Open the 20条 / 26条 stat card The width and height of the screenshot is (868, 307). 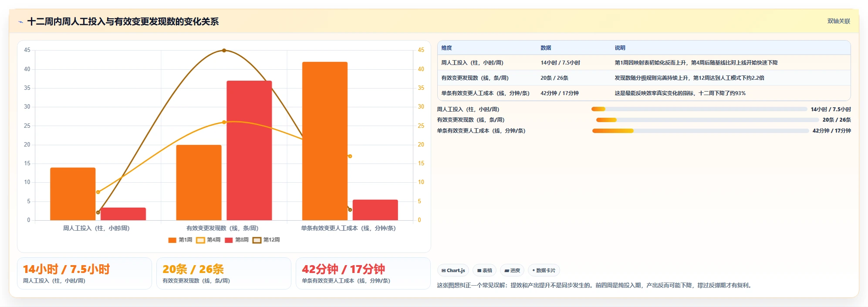(224, 273)
